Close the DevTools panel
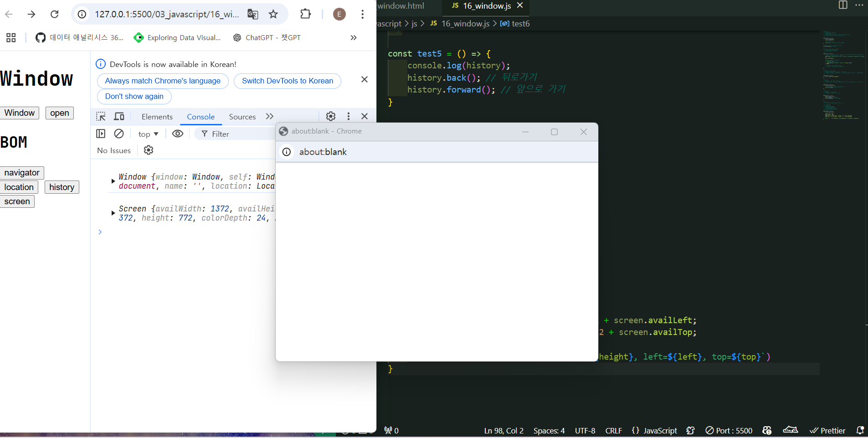 coord(365,116)
